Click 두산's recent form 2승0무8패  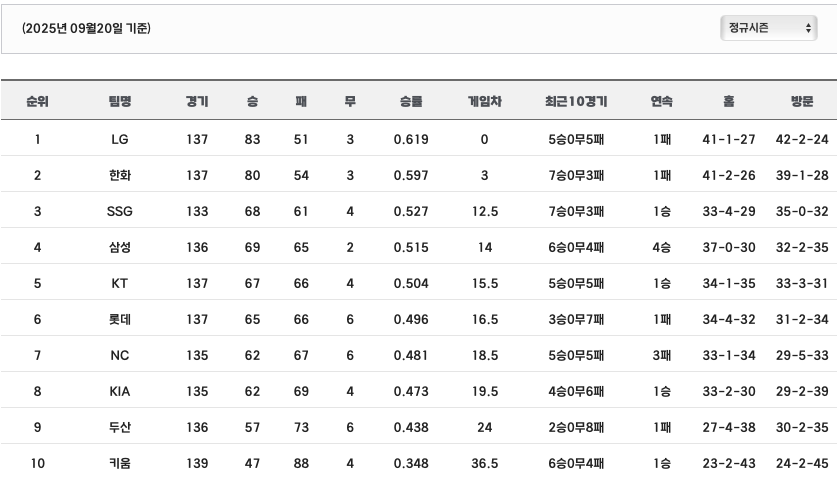576,427
